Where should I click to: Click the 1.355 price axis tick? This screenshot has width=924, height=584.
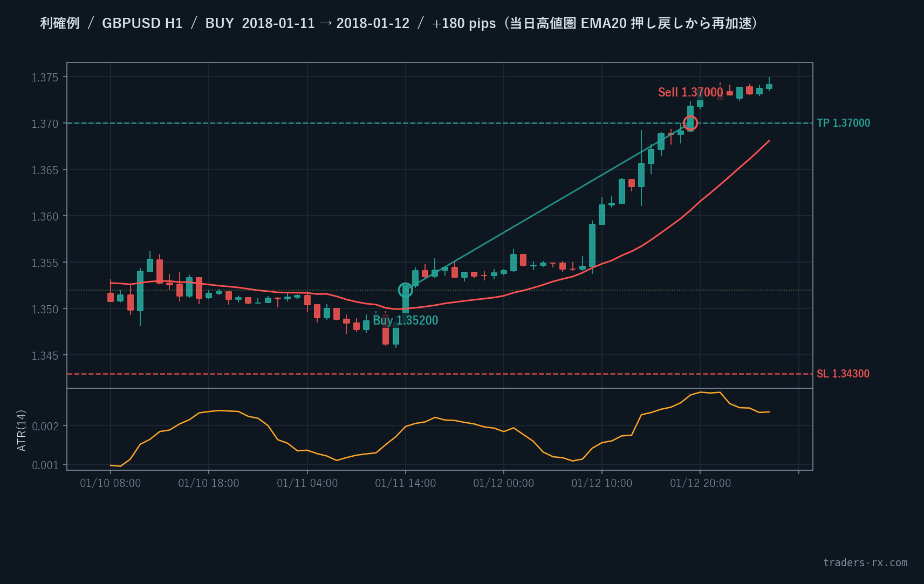(x=45, y=263)
